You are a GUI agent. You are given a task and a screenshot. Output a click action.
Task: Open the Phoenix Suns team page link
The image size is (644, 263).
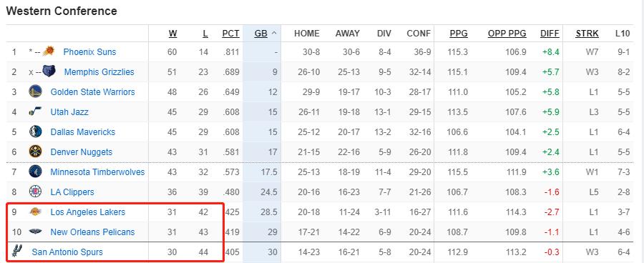(89, 51)
